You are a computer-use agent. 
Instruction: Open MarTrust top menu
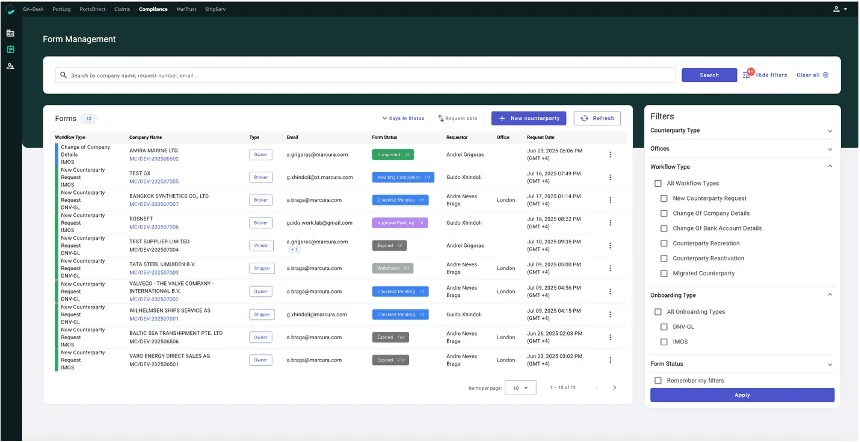click(x=186, y=9)
